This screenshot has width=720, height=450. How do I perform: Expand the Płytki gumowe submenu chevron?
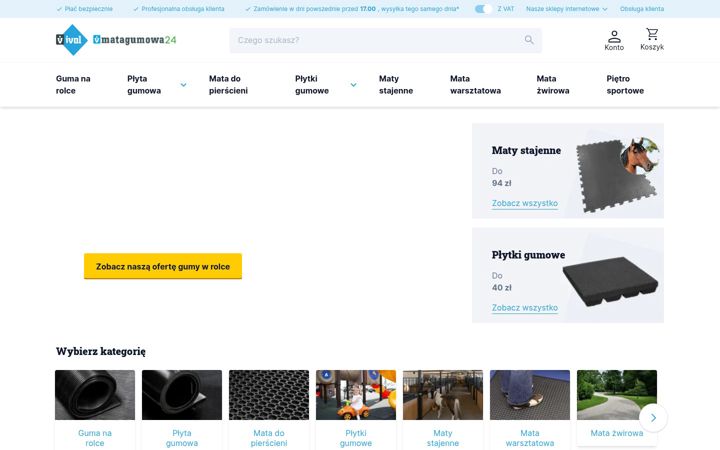pos(354,84)
